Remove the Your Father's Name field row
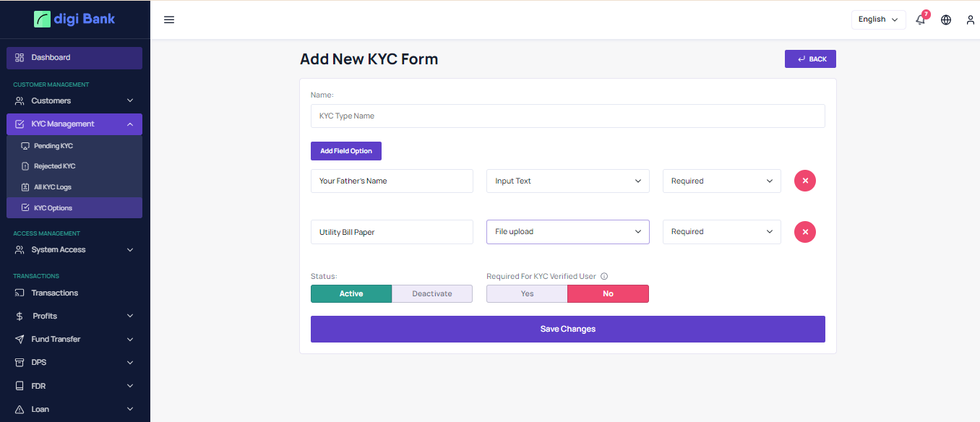980x422 pixels. click(805, 181)
